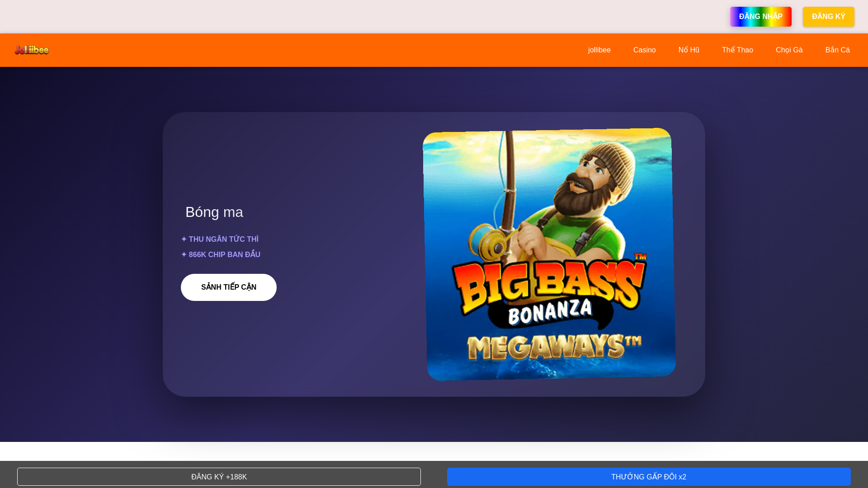Open the Nổ Hũ menu item
Viewport: 868px width, 488px height.
pos(689,50)
